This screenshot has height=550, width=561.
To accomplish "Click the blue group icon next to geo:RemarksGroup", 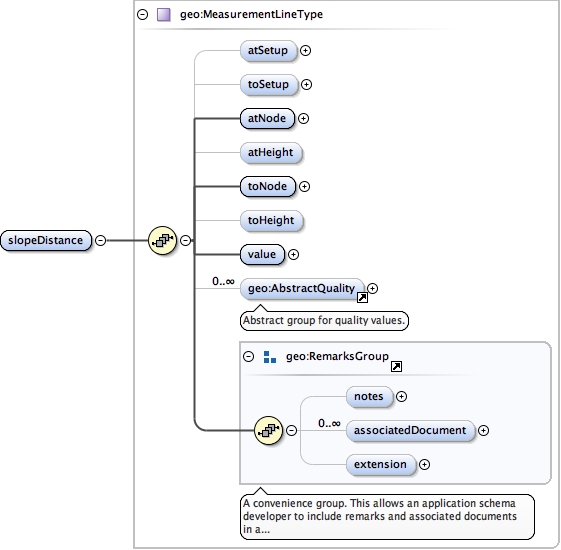I will pyautogui.click(x=270, y=357).
